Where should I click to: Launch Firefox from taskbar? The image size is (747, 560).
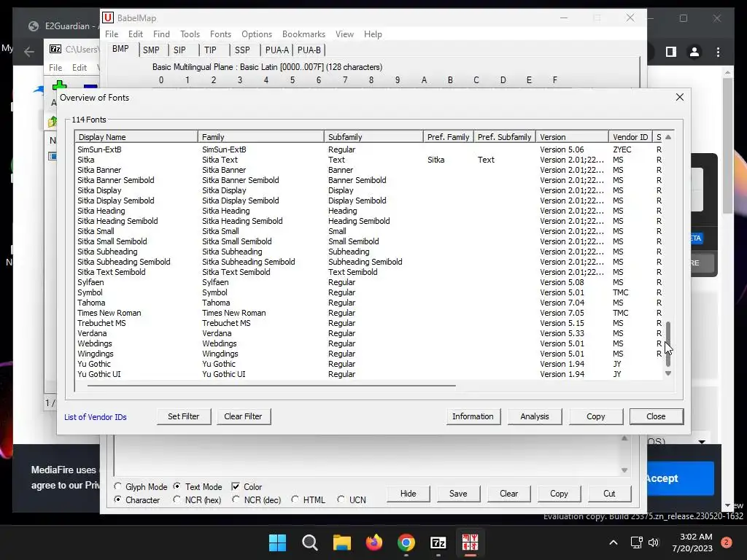coord(374,542)
